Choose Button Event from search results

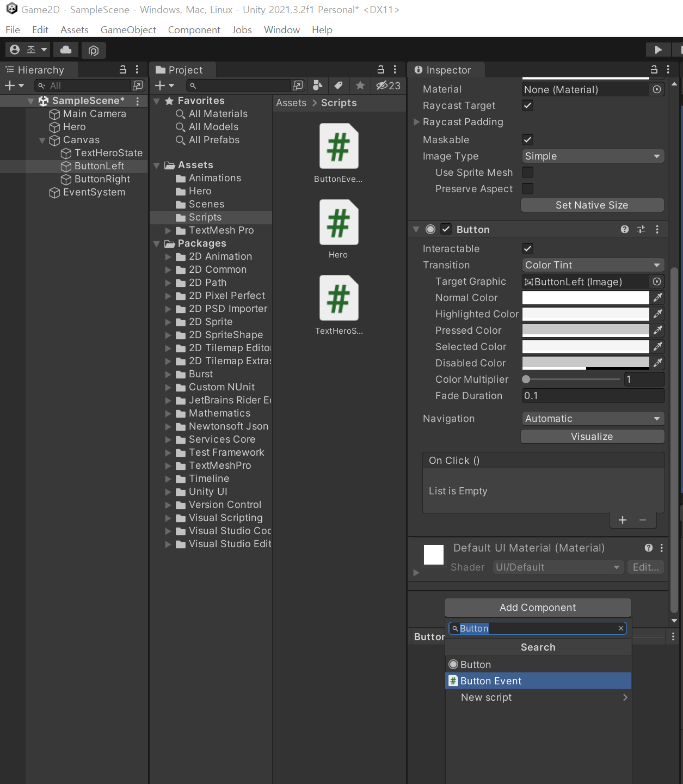pos(538,681)
